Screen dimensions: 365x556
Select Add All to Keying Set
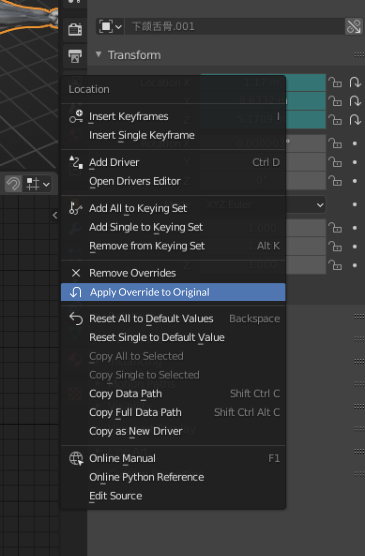(173, 208)
